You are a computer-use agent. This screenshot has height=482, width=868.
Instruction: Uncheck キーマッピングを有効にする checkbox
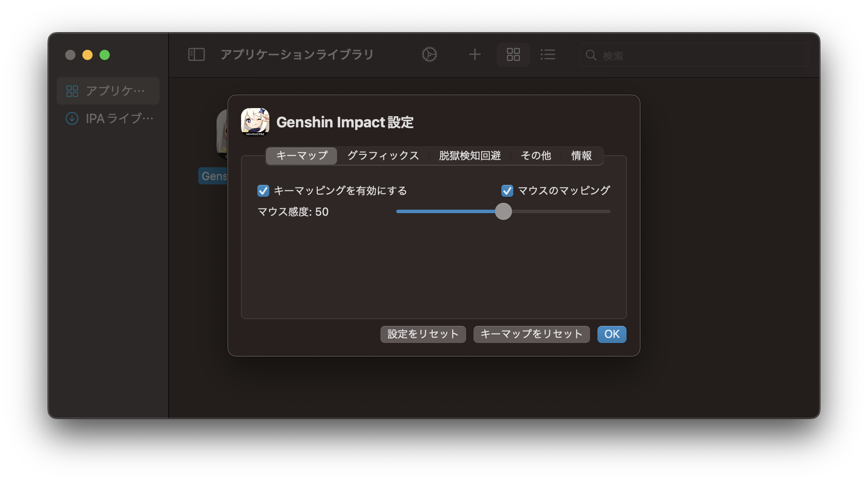(x=263, y=191)
